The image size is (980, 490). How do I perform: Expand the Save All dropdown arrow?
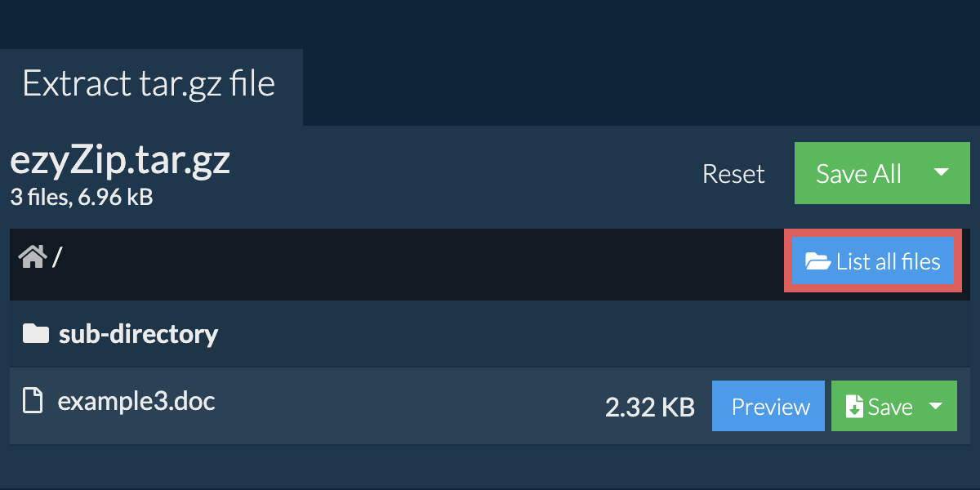(941, 173)
